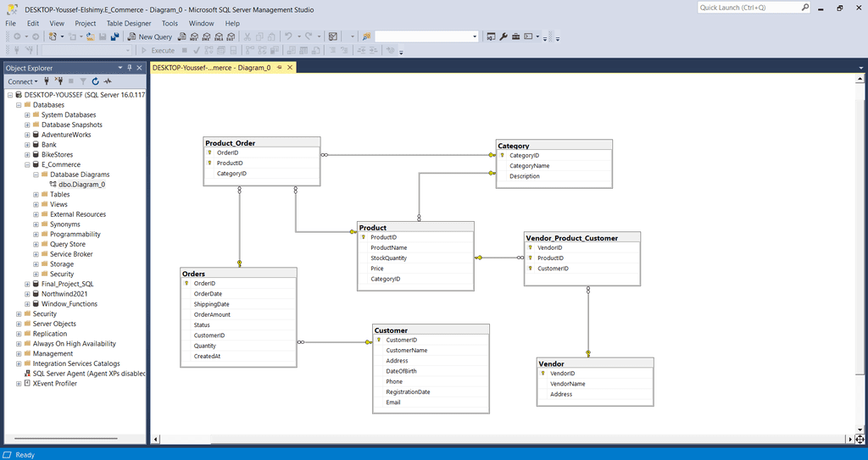Open the Tools menu
The width and height of the screenshot is (868, 460).
(x=170, y=24)
